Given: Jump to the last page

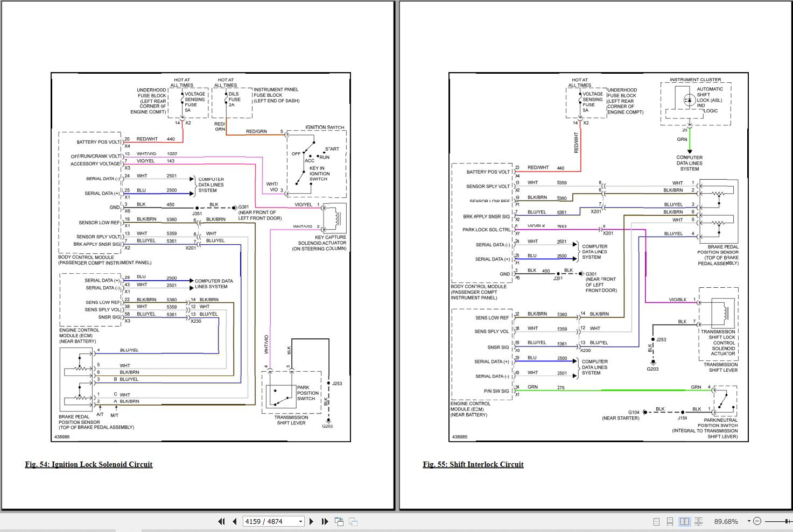Looking at the screenshot, I should click(325, 521).
